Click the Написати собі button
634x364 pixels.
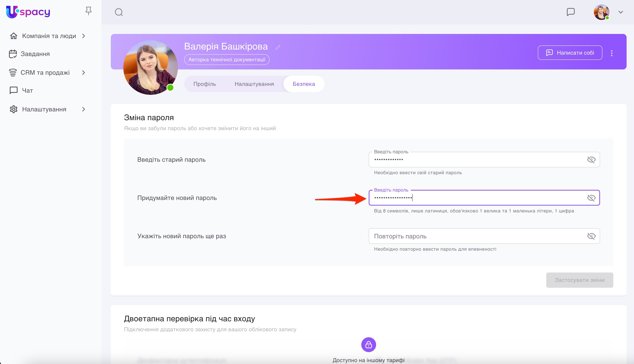pyautogui.click(x=570, y=53)
